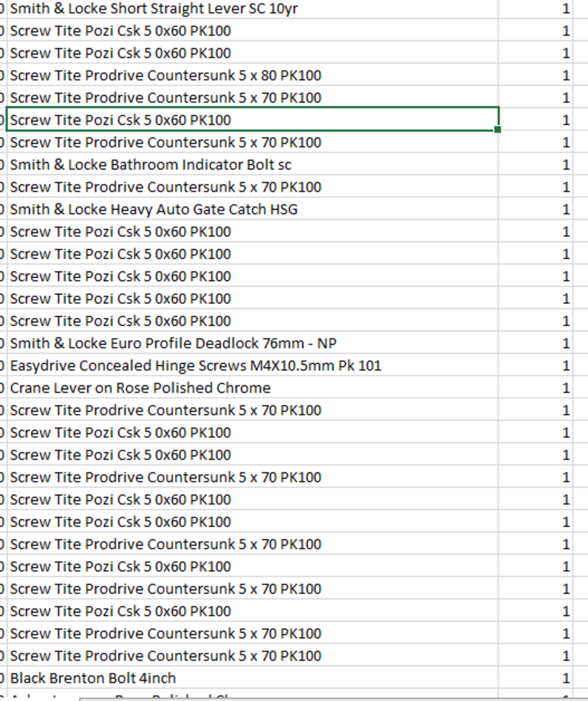
Task: Click the Smith & Locke Bathroom Indicator Bolt cell
Action: click(x=252, y=164)
